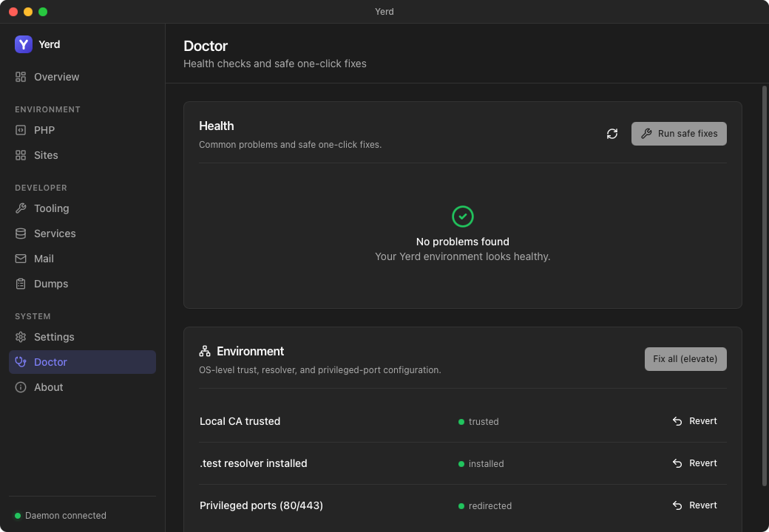This screenshot has width=769, height=532.
Task: Click the 'Environment' card heading text
Action: pos(250,351)
